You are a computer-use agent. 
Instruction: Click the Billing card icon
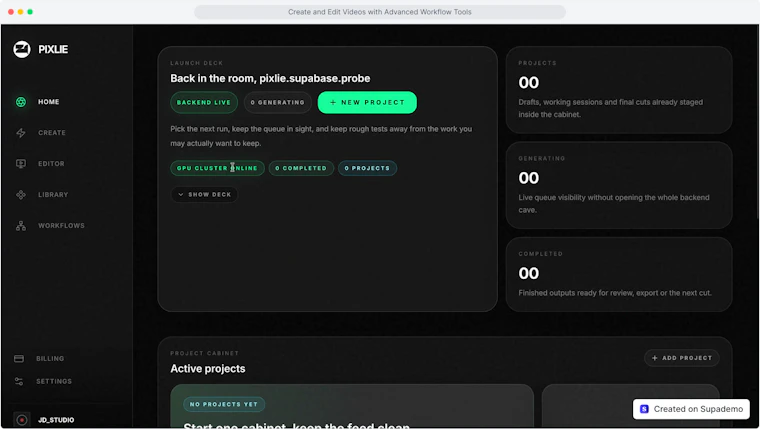point(19,359)
